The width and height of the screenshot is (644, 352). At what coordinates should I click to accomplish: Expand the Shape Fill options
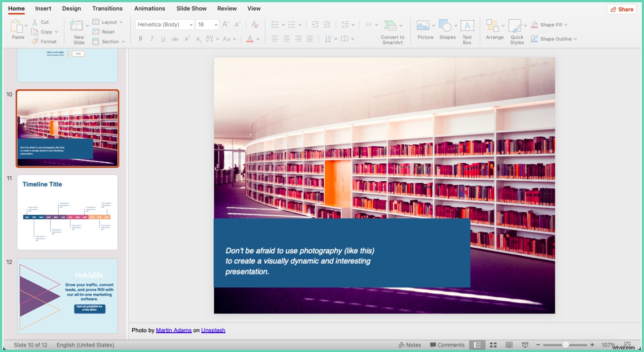[x=565, y=24]
